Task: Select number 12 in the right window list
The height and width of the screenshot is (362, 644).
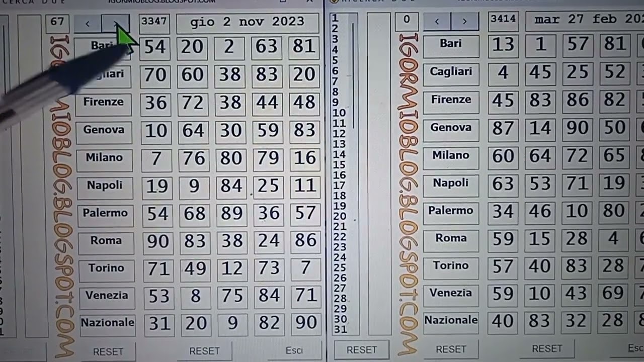Action: (340, 134)
